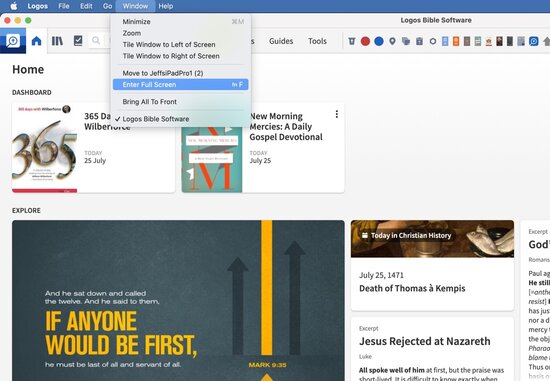Select Tile Window to Left of Screen
The image size is (550, 381).
181,45
